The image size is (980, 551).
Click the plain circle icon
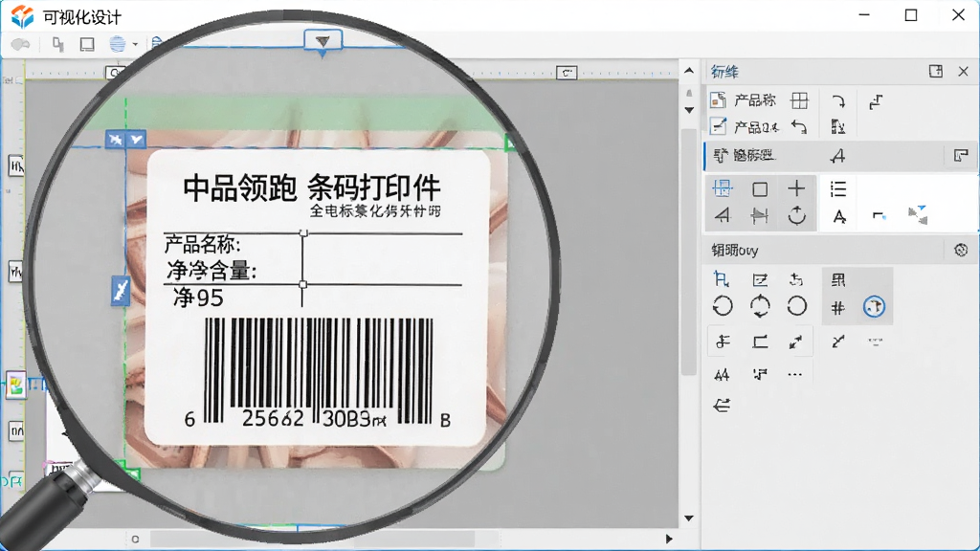tap(797, 306)
